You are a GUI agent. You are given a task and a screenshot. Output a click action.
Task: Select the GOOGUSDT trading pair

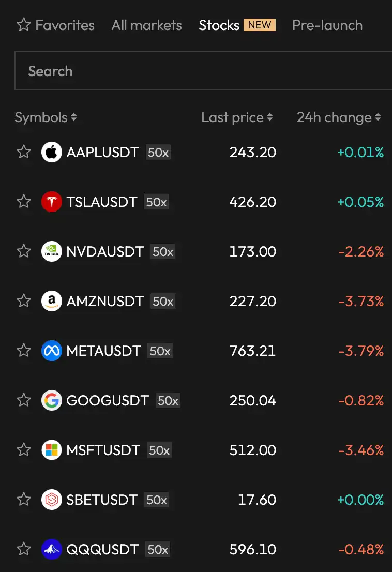pos(108,401)
